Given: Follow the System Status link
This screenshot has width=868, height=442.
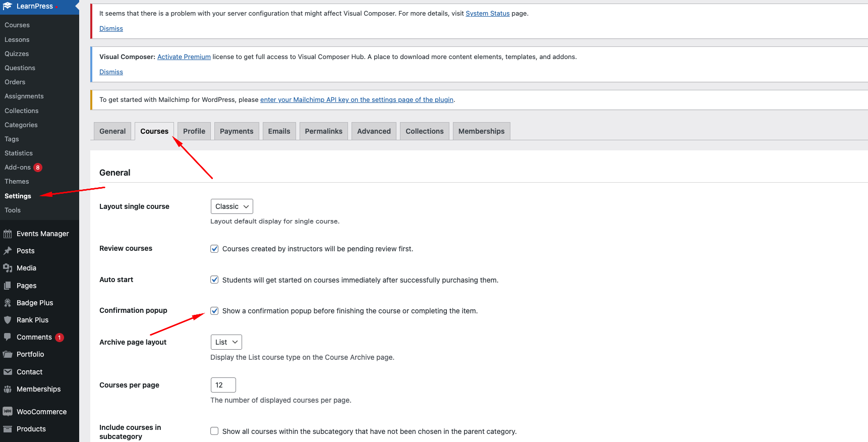Looking at the screenshot, I should tap(488, 14).
